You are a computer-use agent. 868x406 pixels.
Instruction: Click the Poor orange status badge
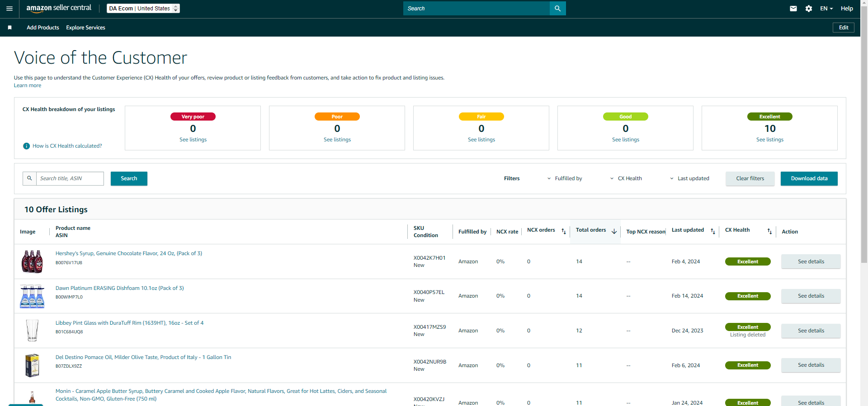pyautogui.click(x=337, y=117)
